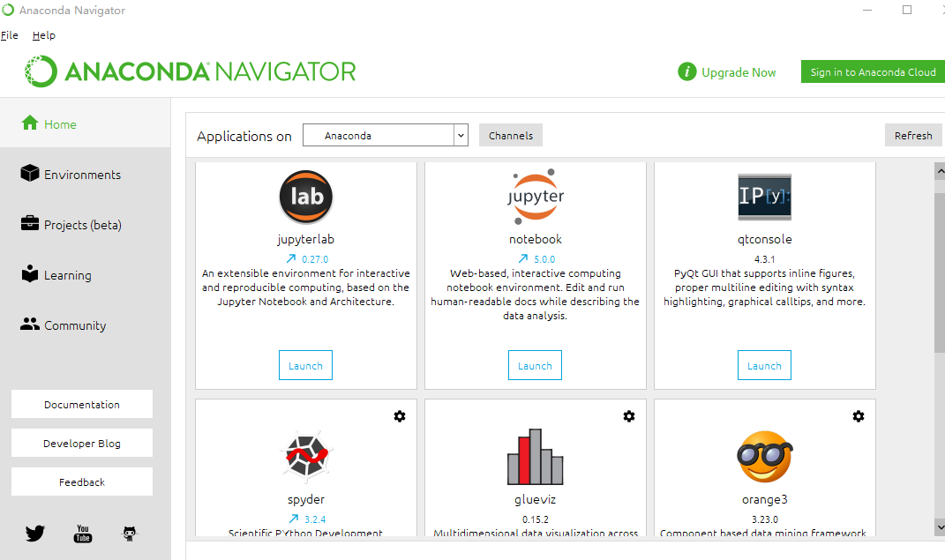
Task: Open the Documentation link button
Action: tap(82, 405)
